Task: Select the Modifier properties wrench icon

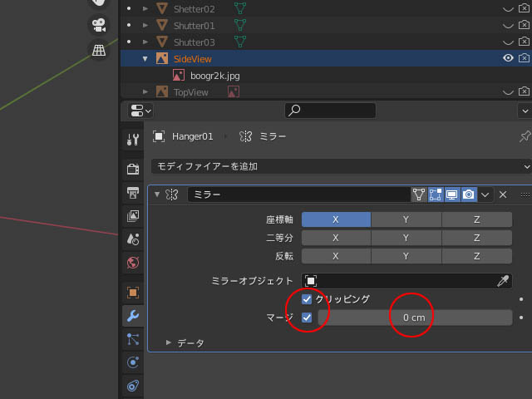Action: pyautogui.click(x=133, y=316)
